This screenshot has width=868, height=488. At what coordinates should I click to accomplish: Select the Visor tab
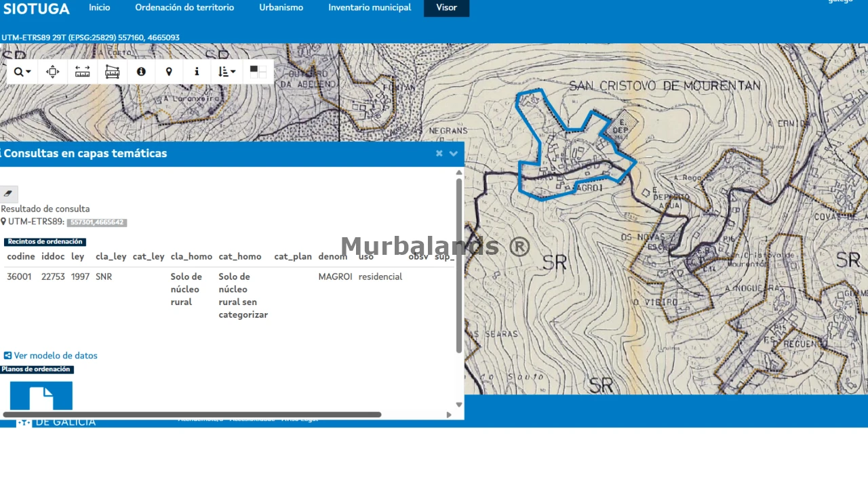pyautogui.click(x=446, y=7)
